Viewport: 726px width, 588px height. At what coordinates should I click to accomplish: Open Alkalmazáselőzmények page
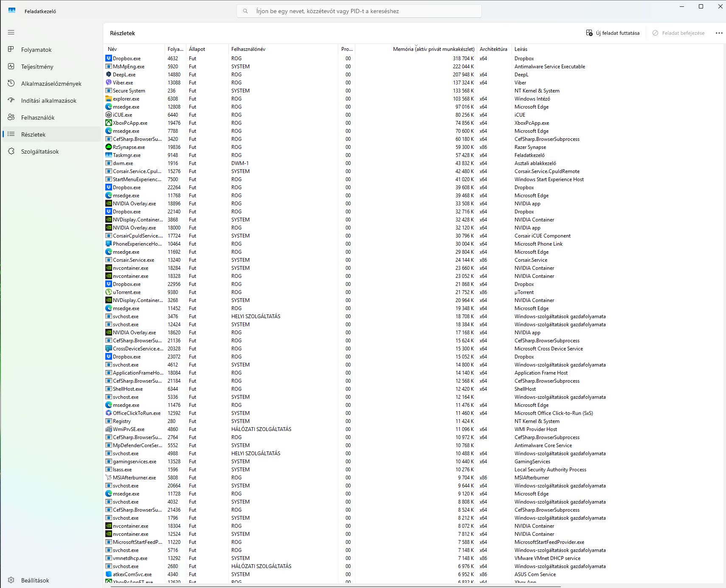[51, 84]
